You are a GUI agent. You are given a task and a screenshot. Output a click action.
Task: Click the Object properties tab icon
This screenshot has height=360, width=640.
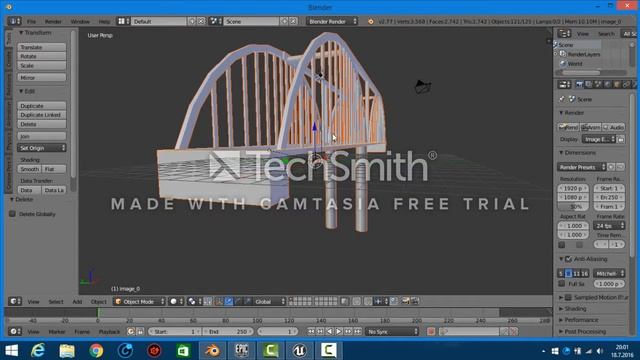pyautogui.click(x=617, y=84)
